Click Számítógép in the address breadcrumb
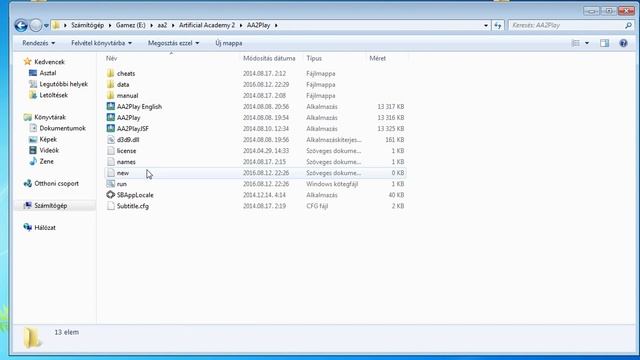 click(87, 25)
